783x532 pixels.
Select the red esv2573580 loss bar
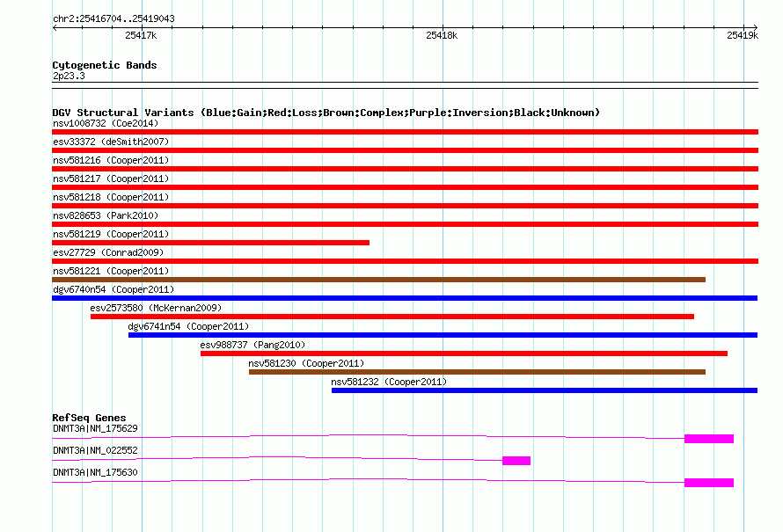(392, 317)
